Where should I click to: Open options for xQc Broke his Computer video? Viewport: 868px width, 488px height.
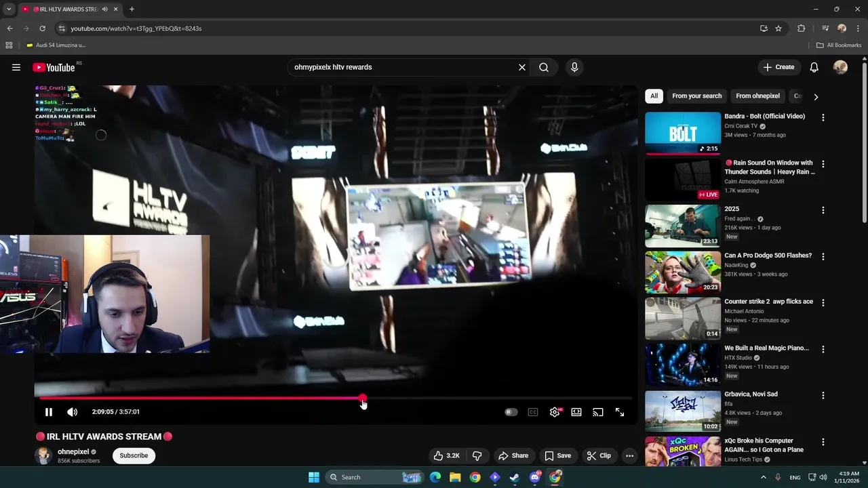(823, 442)
